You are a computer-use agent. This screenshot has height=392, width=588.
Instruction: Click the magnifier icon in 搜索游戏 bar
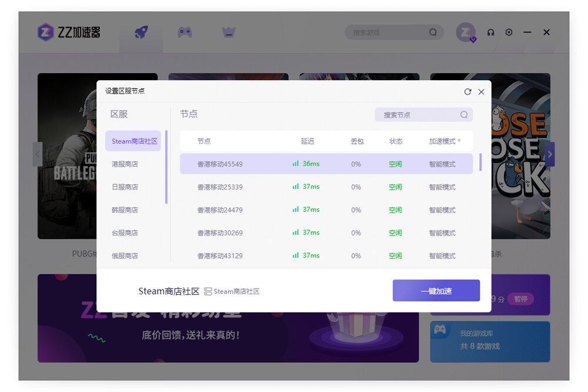pyautogui.click(x=432, y=32)
